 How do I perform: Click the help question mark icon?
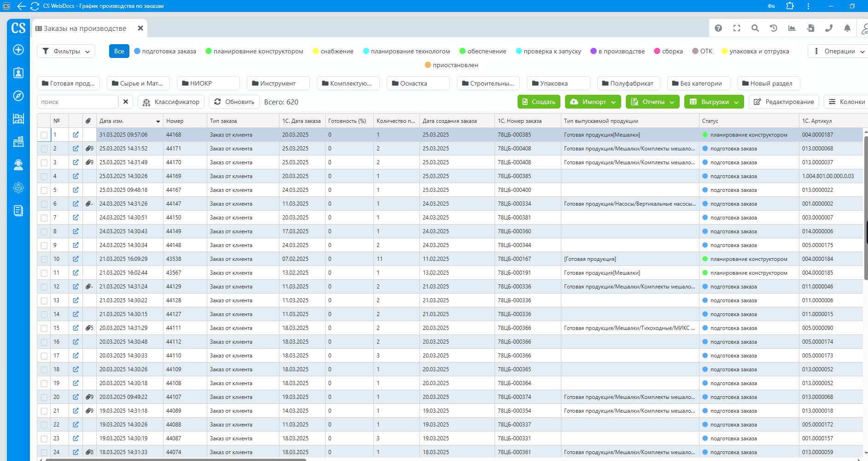pyautogui.click(x=718, y=28)
